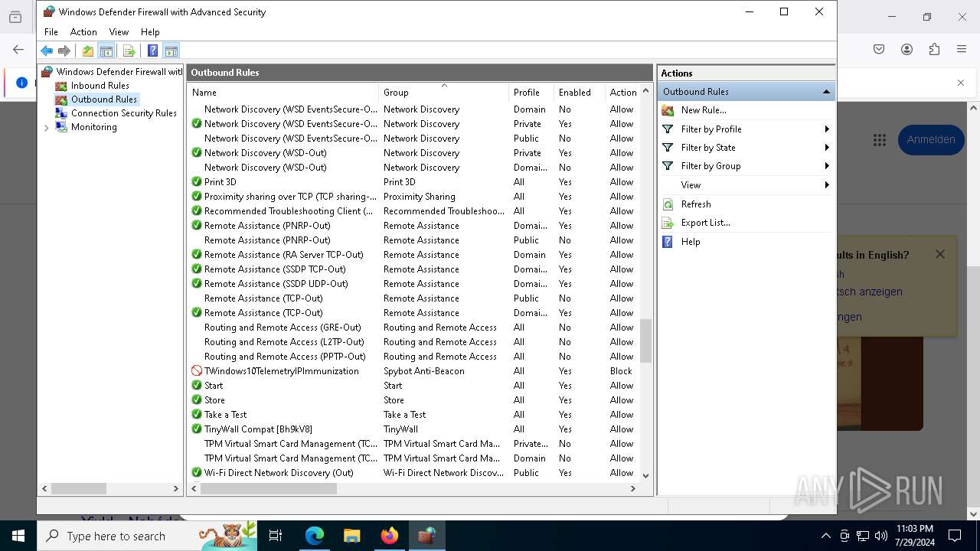This screenshot has height=551, width=980.
Task: Click the Inbound Rules tree icon
Action: (x=61, y=86)
